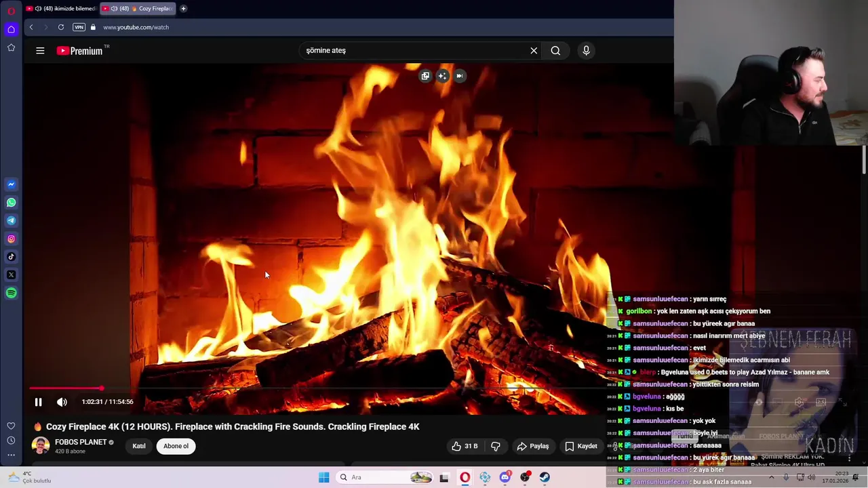Screen dimensions: 868x488
Task: Open Opera sidebar home icon
Action: (x=11, y=29)
